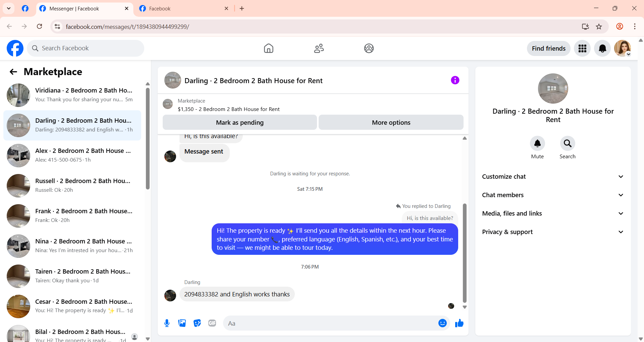The height and width of the screenshot is (342, 644).
Task: Open the Friends icon in top navigation
Action: click(319, 48)
